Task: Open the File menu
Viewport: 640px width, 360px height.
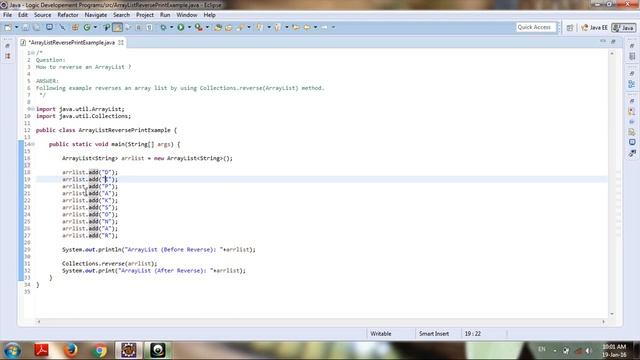Action: [7, 15]
